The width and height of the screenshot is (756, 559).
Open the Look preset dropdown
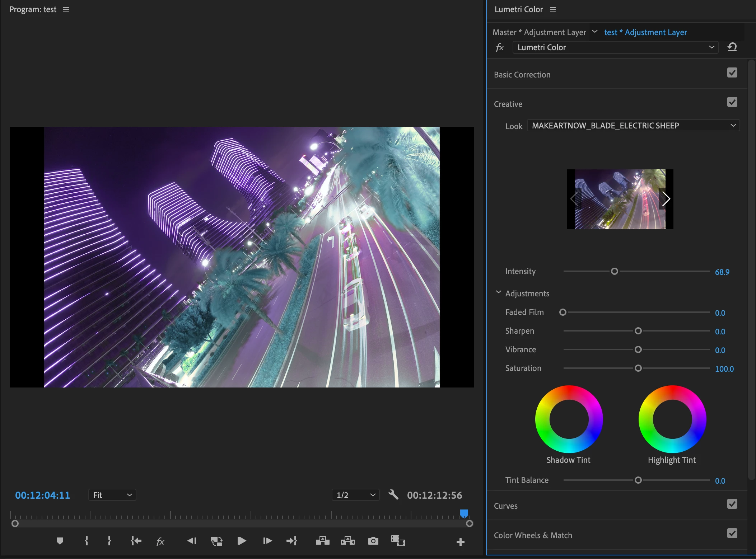(633, 126)
